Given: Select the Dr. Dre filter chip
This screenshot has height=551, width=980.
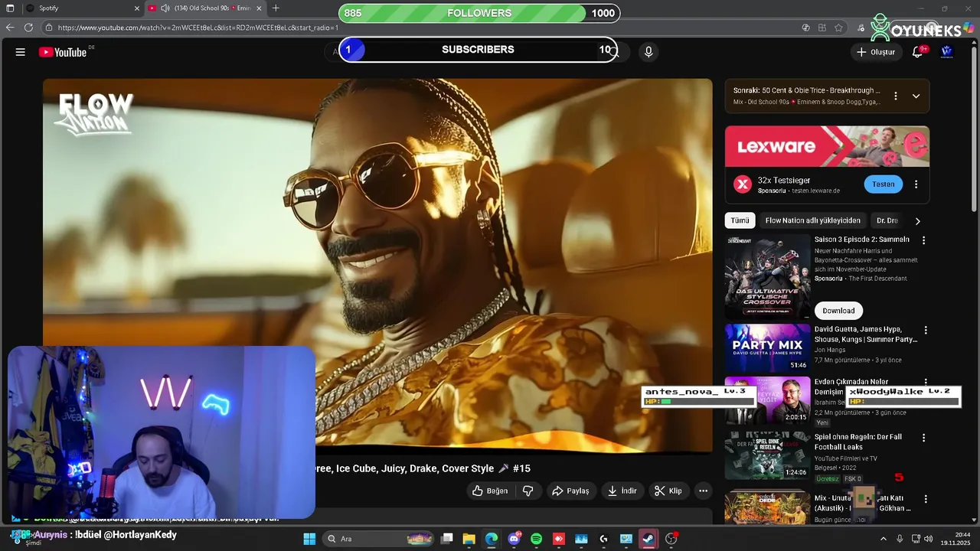Looking at the screenshot, I should (x=887, y=220).
